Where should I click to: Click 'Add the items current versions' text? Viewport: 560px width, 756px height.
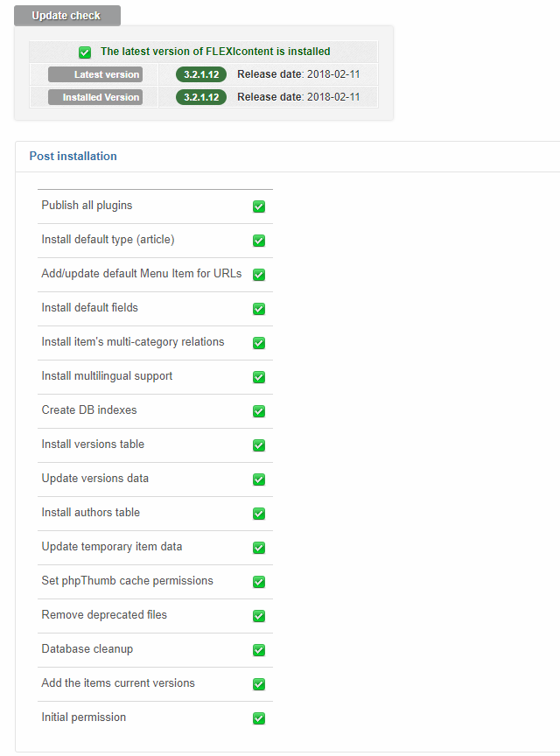(118, 683)
